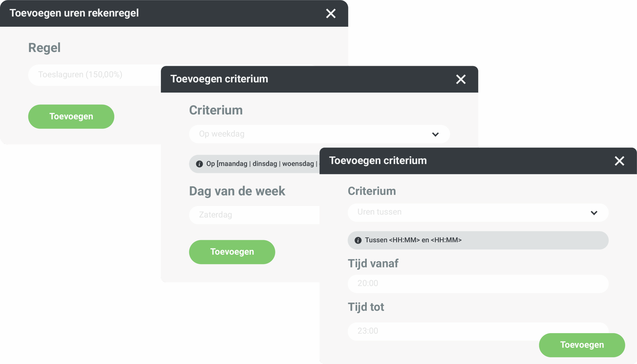Click the info icon beside Tussen <HH:MM>

(358, 241)
